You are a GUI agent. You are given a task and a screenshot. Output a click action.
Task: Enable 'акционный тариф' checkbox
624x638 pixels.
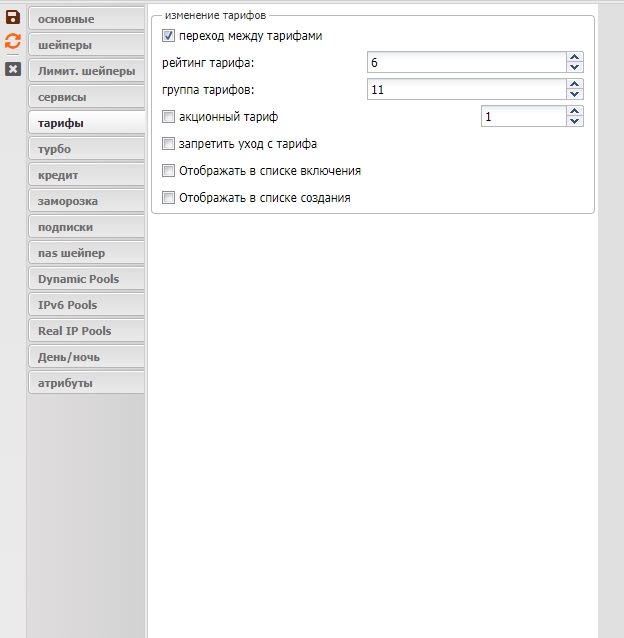(168, 117)
